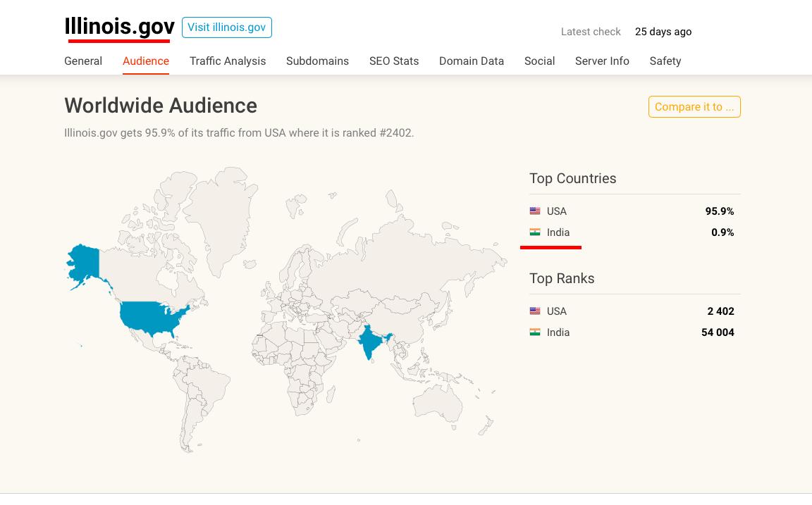This screenshot has height=505, width=812.
Task: Click the USA flag icon under Top Countries
Action: coord(535,211)
